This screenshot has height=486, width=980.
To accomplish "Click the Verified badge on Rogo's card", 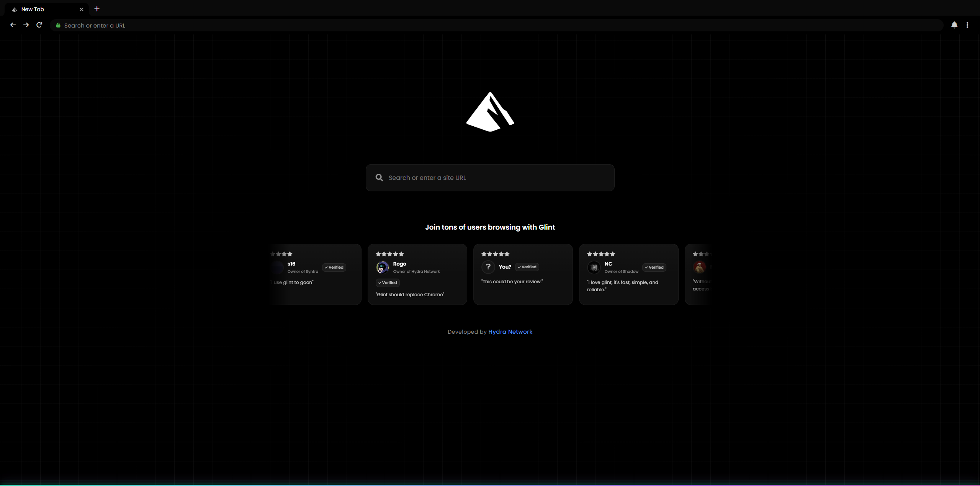I will (388, 283).
